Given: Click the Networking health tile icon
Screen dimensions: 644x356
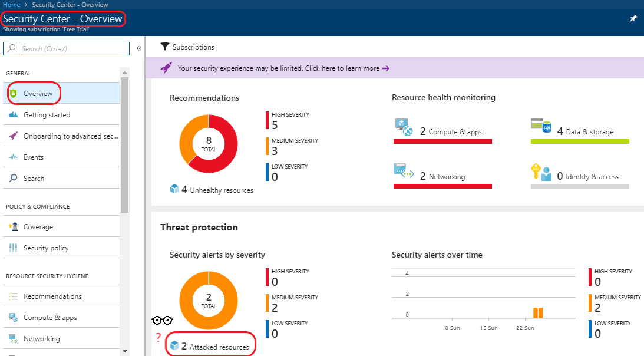Looking at the screenshot, I should (404, 172).
